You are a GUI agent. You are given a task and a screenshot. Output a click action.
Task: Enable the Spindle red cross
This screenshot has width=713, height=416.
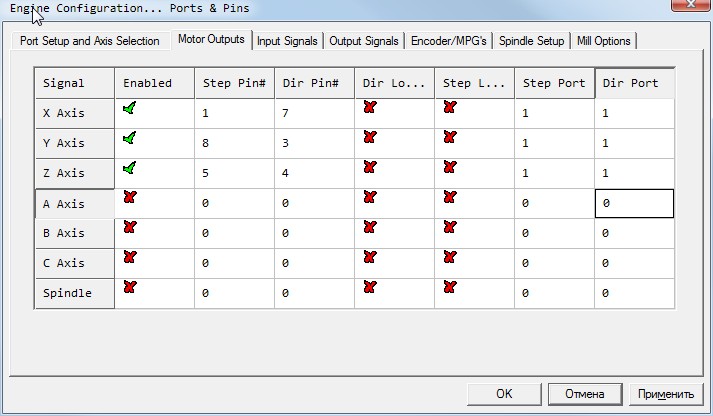point(129,287)
